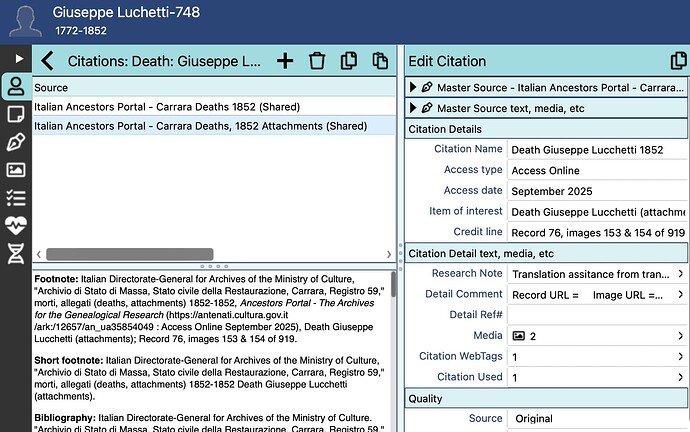Click Citation Detail text, media, etc header

546,253
